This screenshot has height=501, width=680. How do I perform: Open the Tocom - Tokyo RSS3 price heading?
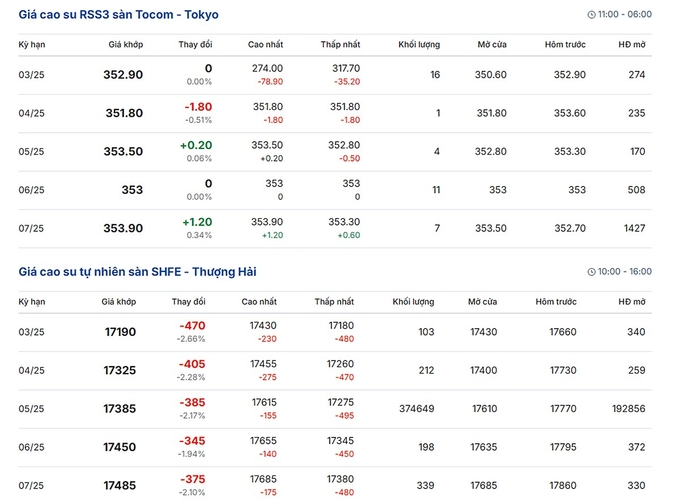click(x=118, y=15)
